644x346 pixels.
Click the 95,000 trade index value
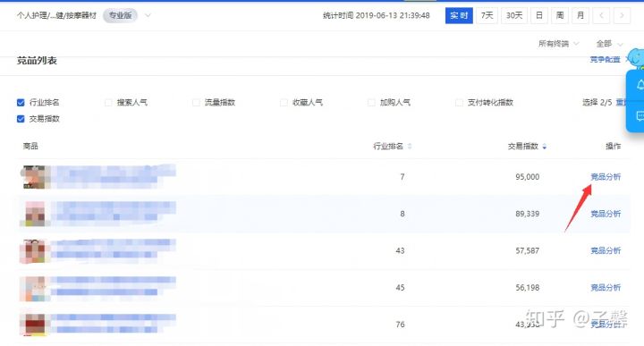point(528,177)
